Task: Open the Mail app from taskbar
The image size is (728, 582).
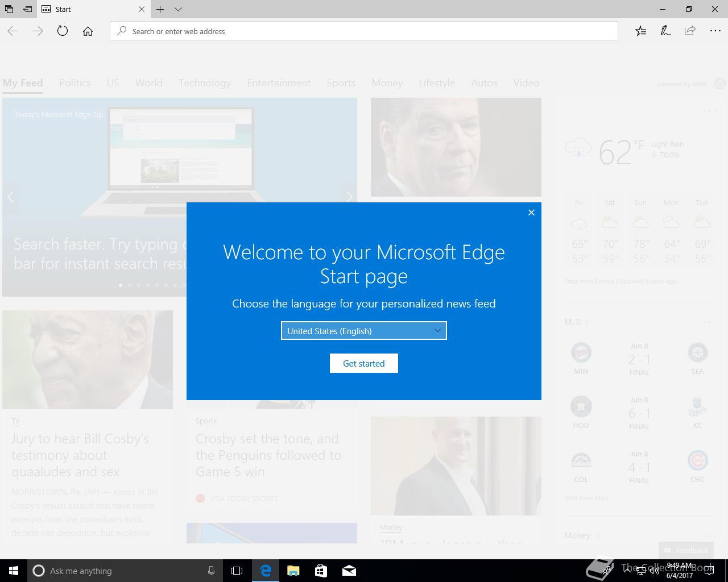Action: (x=349, y=571)
